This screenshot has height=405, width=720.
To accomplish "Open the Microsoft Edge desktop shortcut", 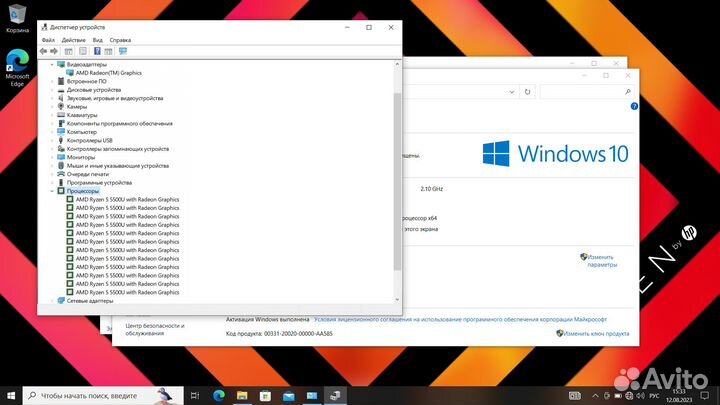I will (17, 68).
